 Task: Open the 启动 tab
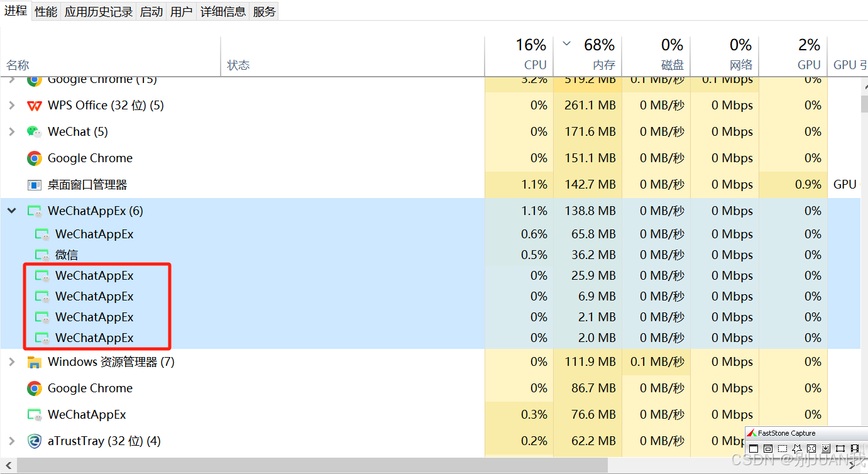pos(151,11)
